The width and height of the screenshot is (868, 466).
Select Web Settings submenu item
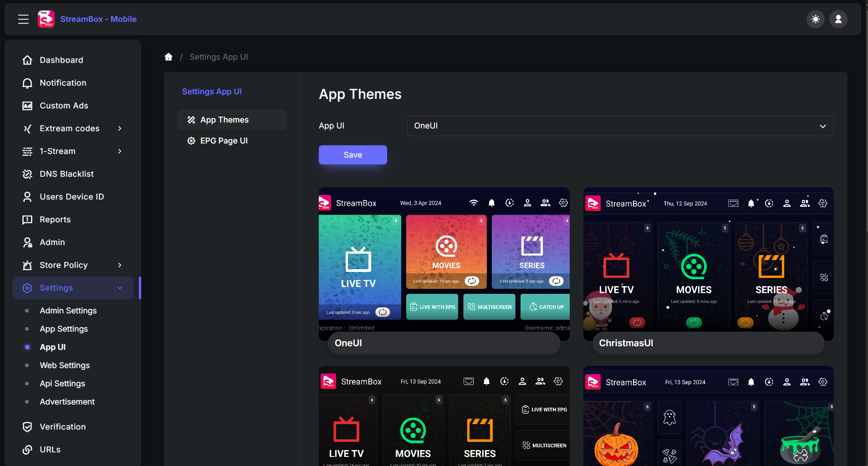tap(65, 365)
